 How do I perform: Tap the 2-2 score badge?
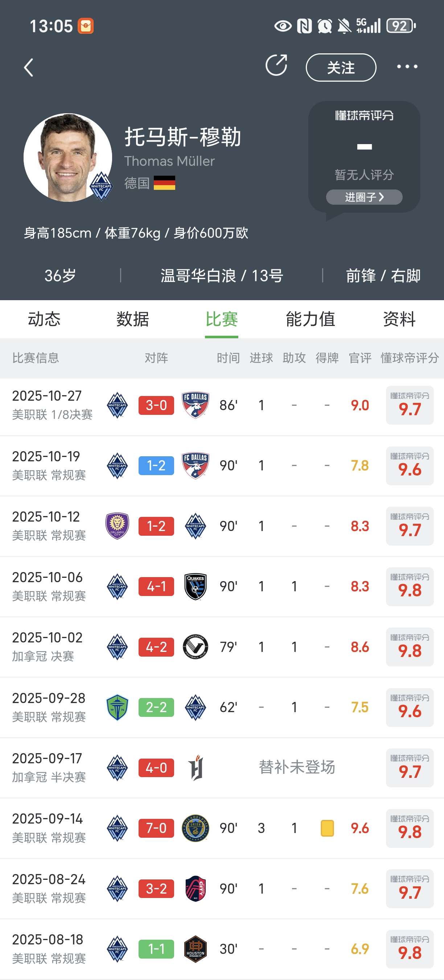pos(156,707)
